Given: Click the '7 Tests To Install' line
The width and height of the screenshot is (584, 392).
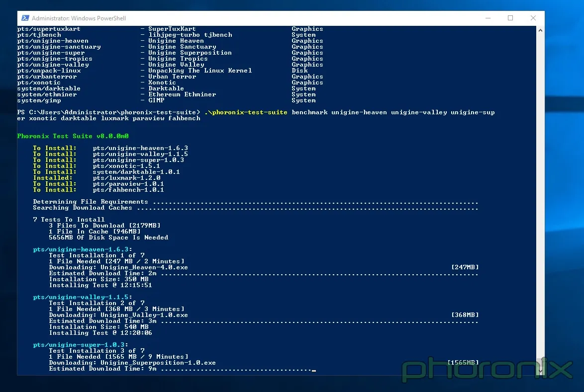Looking at the screenshot, I should point(69,220).
